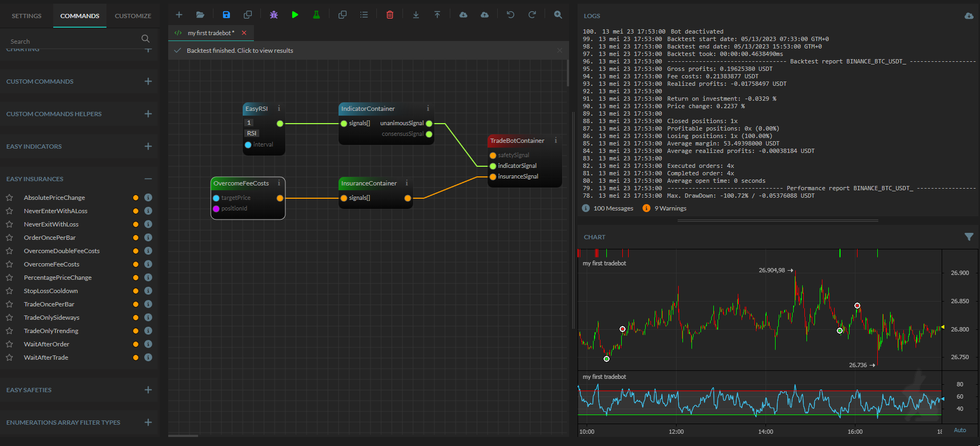Select TradeOnlySideways in commands list
The width and height of the screenshot is (980, 446).
click(52, 318)
